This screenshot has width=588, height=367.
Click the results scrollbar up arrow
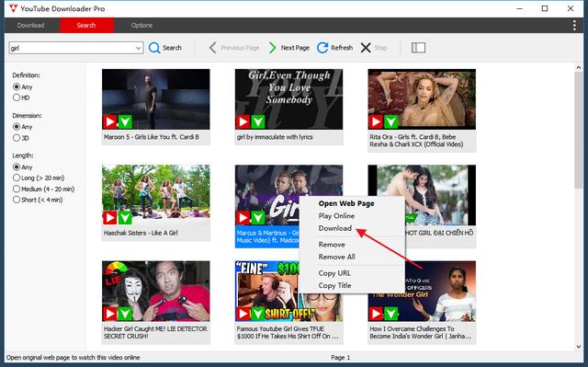click(x=578, y=67)
